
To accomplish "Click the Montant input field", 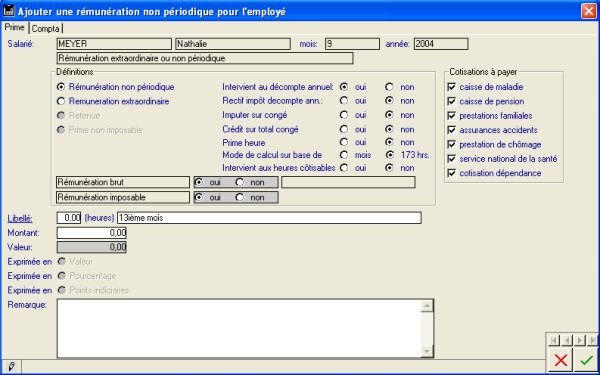I will point(91,233).
